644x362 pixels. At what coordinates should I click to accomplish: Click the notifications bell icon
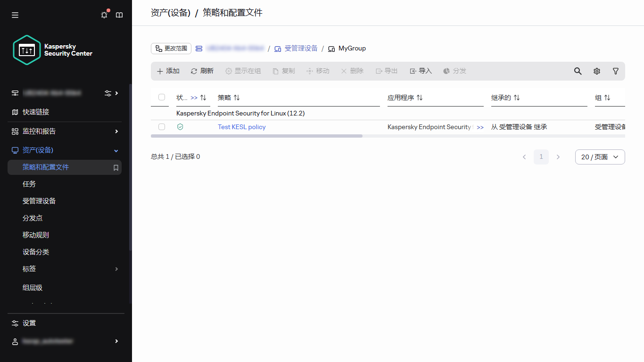[104, 15]
